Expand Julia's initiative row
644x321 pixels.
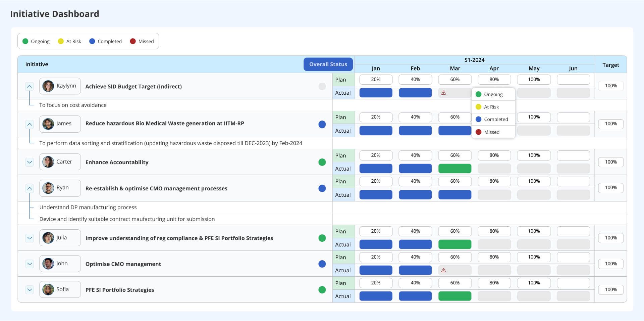pos(30,238)
